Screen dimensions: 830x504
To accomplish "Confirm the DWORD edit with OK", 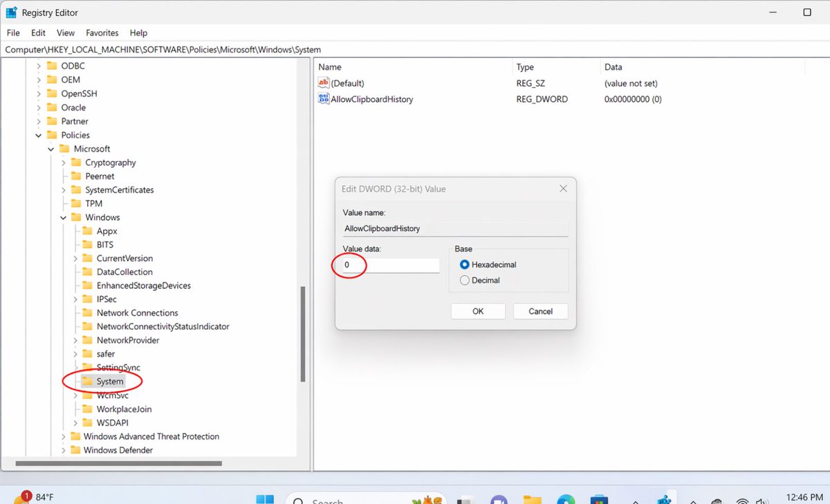I will [x=478, y=311].
